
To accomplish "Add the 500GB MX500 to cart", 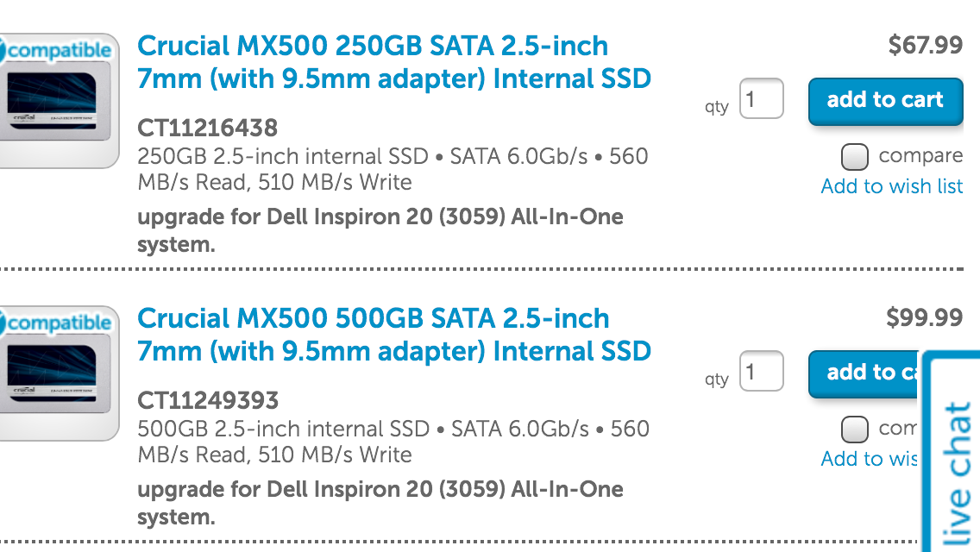I will pyautogui.click(x=864, y=373).
